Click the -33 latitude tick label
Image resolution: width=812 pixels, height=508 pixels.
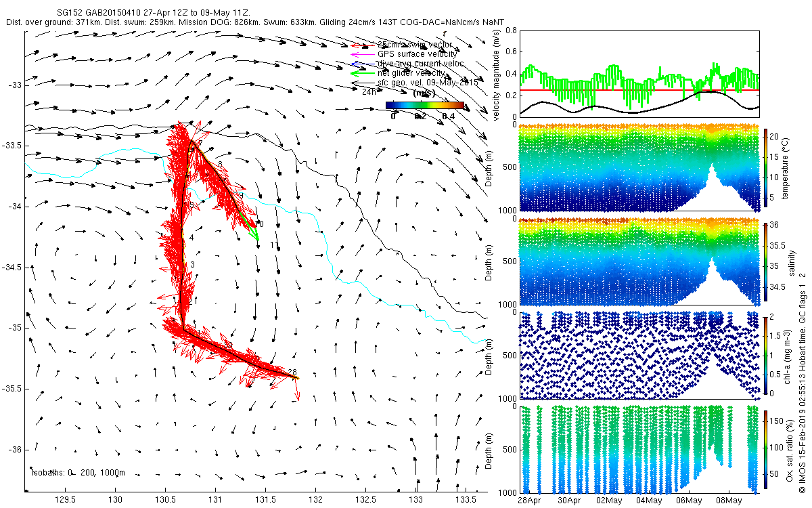coord(14,85)
